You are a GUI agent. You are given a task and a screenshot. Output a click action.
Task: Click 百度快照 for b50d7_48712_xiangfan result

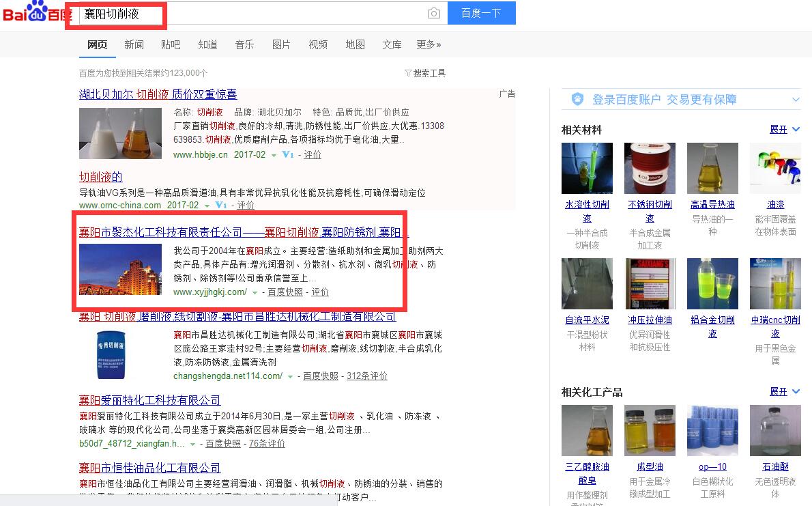tap(223, 443)
